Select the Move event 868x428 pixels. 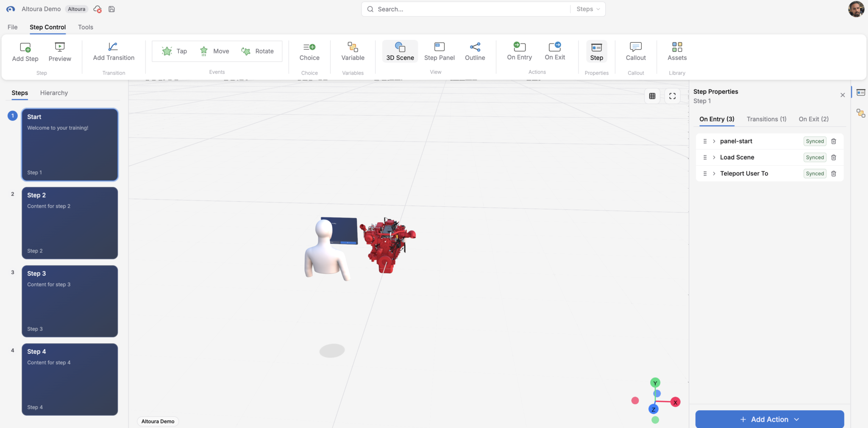[x=214, y=51]
